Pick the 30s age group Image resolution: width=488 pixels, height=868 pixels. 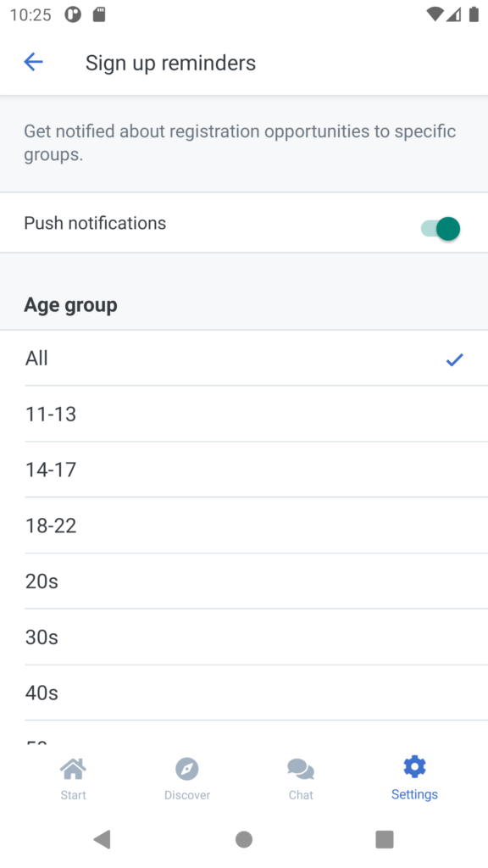[244, 637]
